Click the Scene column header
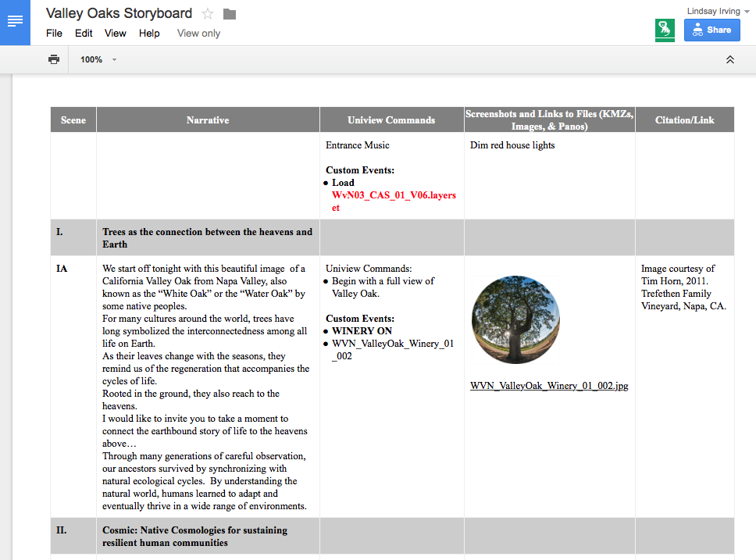The image size is (756, 560). pyautogui.click(x=73, y=119)
